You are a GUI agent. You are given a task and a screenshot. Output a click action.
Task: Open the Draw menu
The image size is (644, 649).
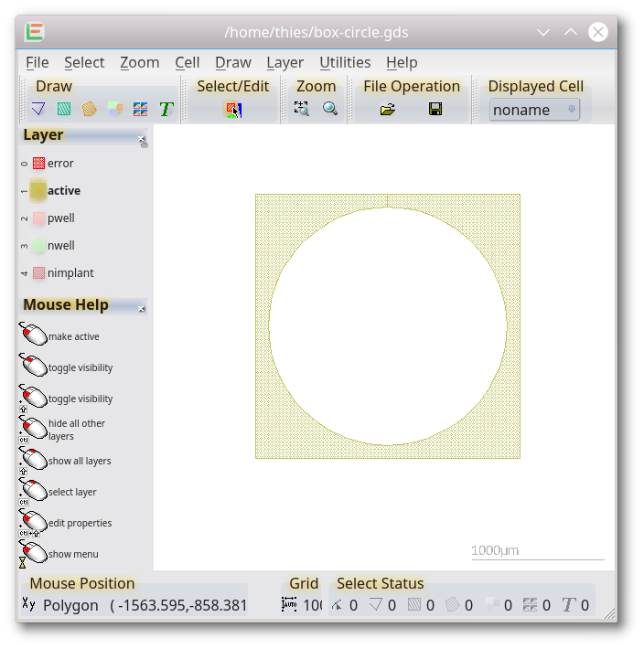click(233, 62)
